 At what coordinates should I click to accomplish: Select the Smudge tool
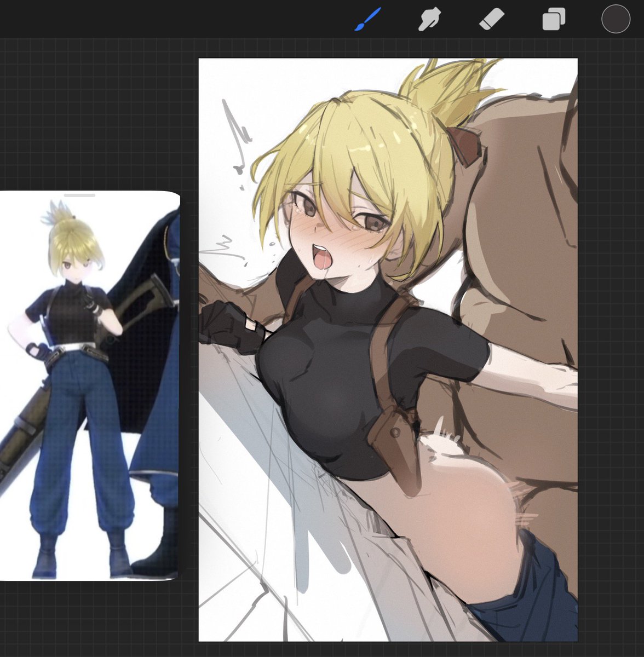[x=430, y=19]
